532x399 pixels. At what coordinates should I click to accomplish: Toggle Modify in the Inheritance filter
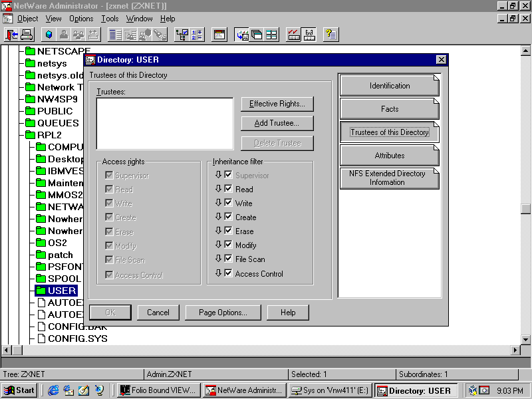click(x=228, y=245)
